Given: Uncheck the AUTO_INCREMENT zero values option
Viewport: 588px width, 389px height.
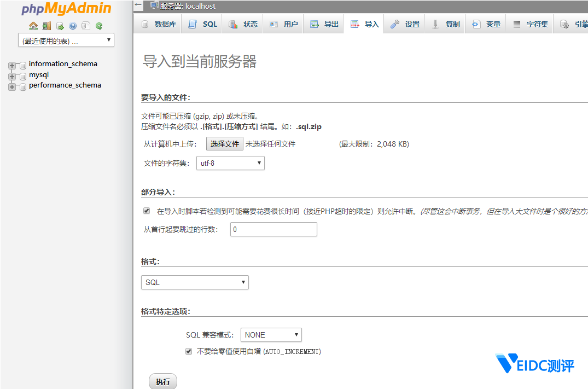Looking at the screenshot, I should tap(189, 351).
